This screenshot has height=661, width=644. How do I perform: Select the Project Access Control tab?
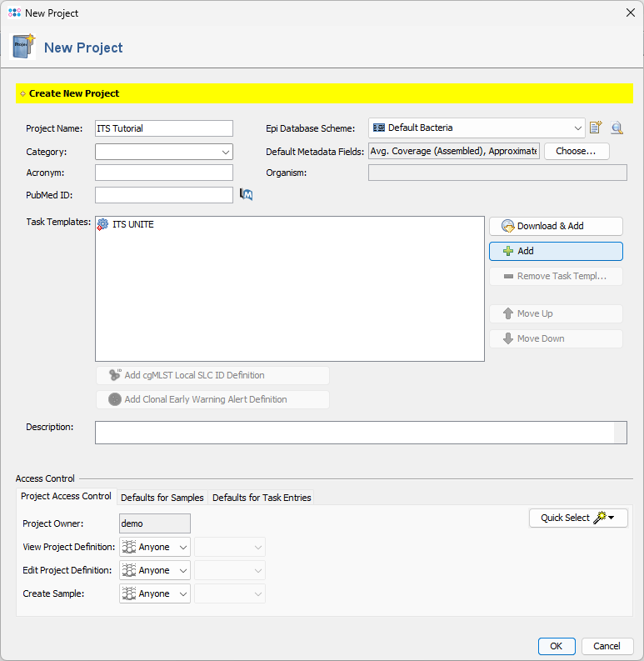point(66,496)
